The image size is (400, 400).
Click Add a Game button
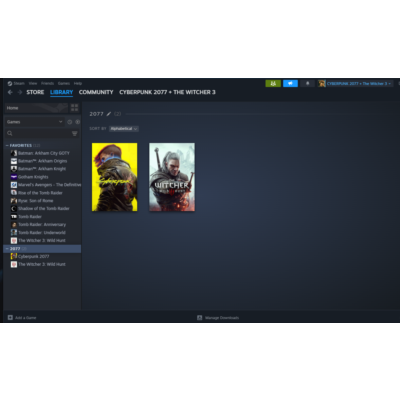pyautogui.click(x=22, y=318)
